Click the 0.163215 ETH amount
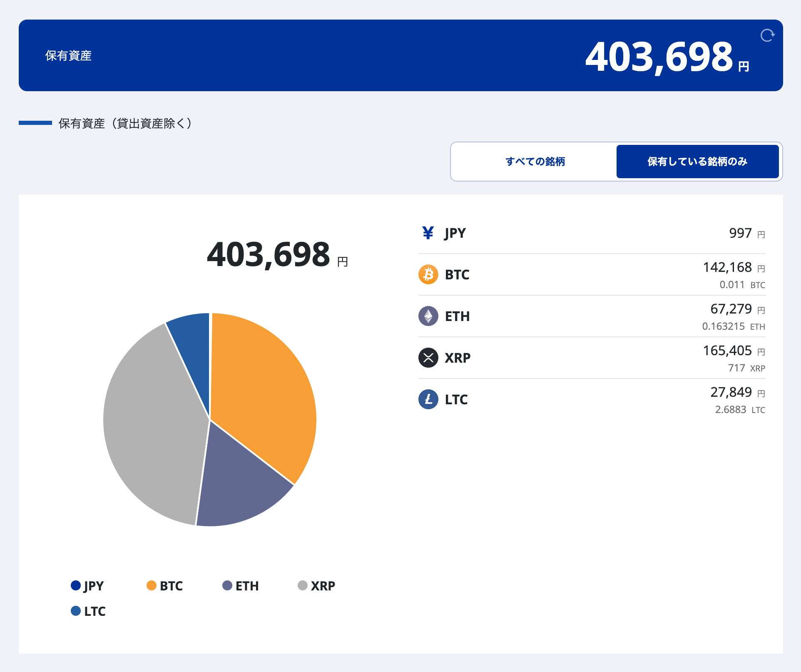This screenshot has height=672, width=801. click(x=734, y=326)
